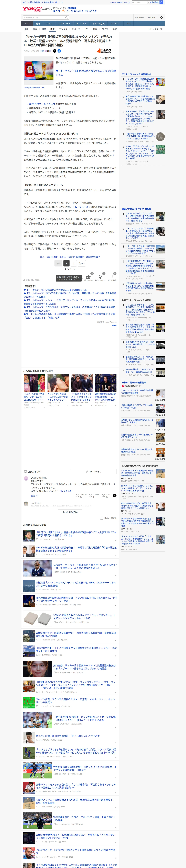
Task: Click the 次へ pagination button
Action: click(81, 263)
